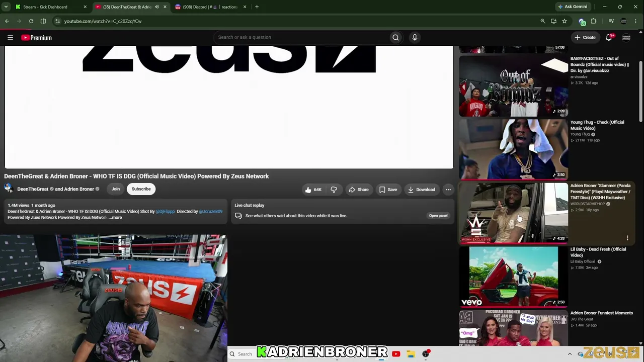The width and height of the screenshot is (644, 362).
Task: Like the video with thumbs up
Action: 312,190
